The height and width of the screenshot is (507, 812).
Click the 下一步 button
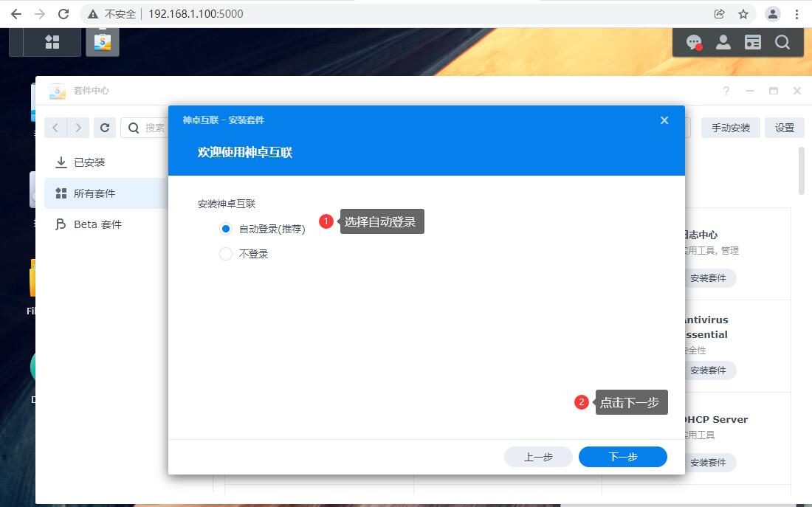click(x=622, y=457)
